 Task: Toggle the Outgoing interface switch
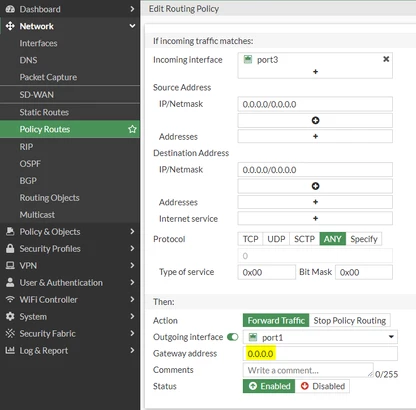click(232, 337)
